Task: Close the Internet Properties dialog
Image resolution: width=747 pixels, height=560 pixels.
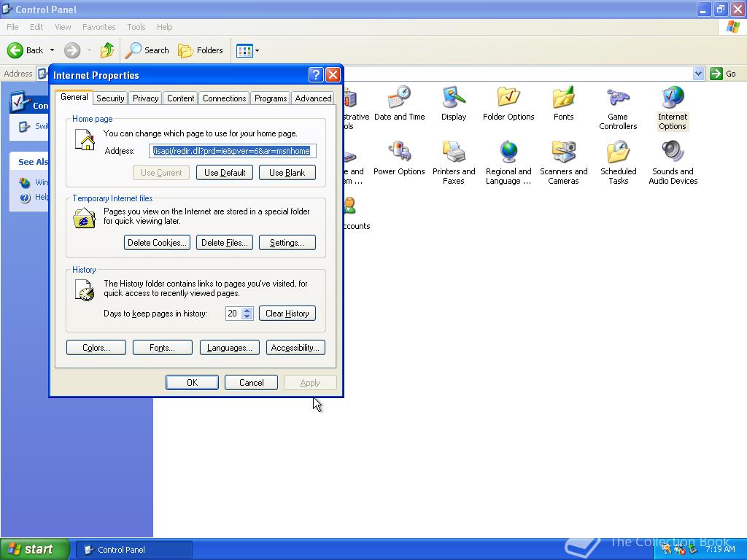Action: (333, 75)
